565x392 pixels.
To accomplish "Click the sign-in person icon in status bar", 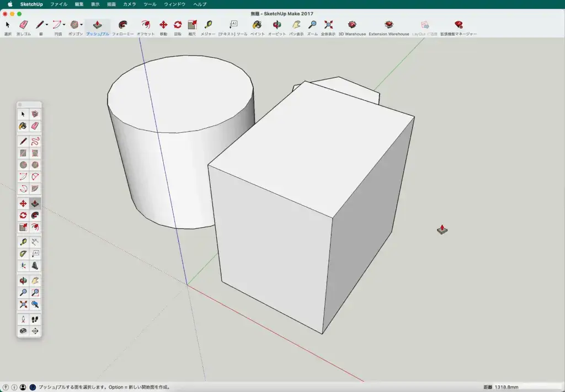I will tap(23, 388).
